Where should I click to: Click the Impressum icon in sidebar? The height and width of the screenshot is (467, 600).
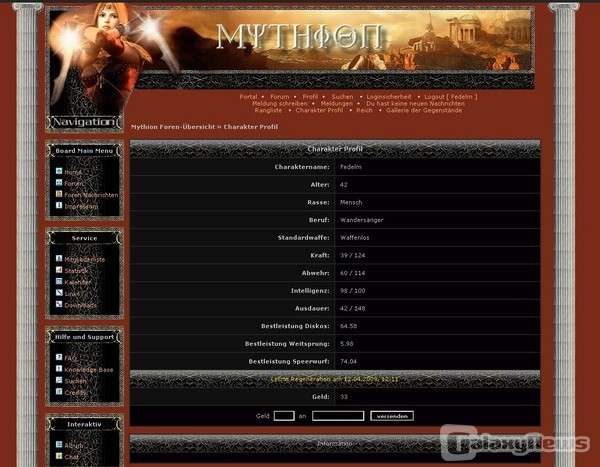59,205
